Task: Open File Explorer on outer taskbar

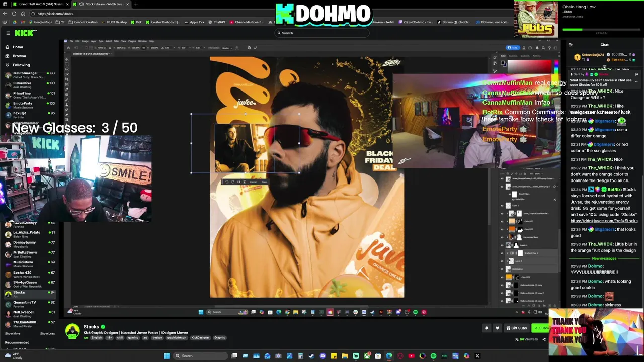Action: 345,356
